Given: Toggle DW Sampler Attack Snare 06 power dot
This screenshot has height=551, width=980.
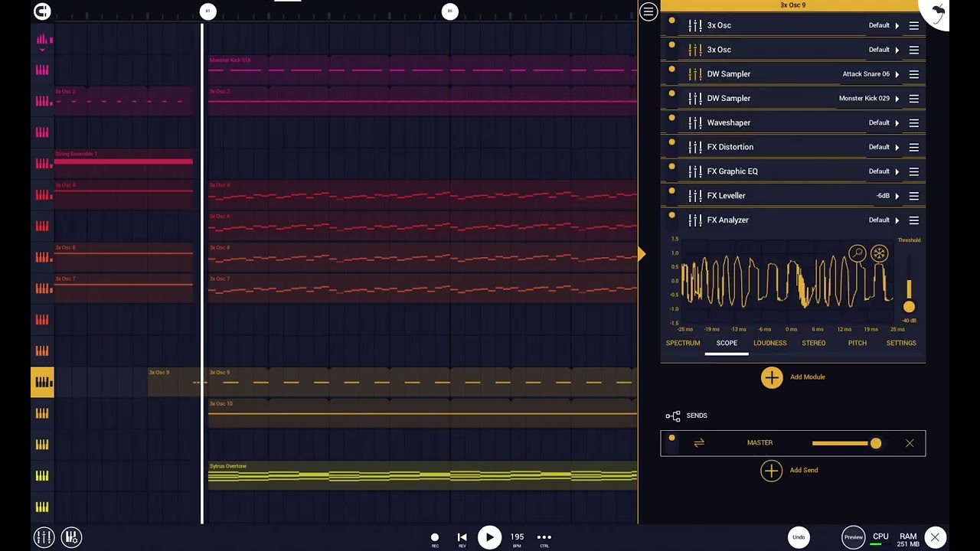Looking at the screenshot, I should 671,70.
